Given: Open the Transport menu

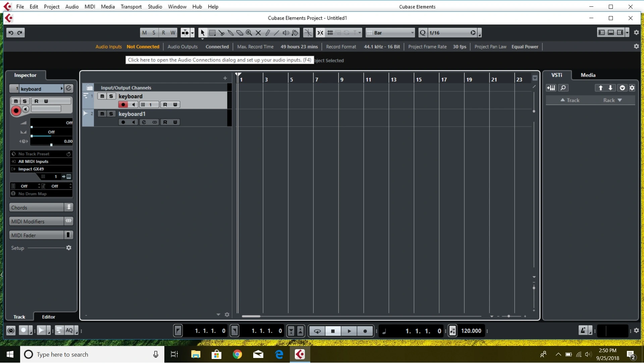Looking at the screenshot, I should tap(131, 7).
